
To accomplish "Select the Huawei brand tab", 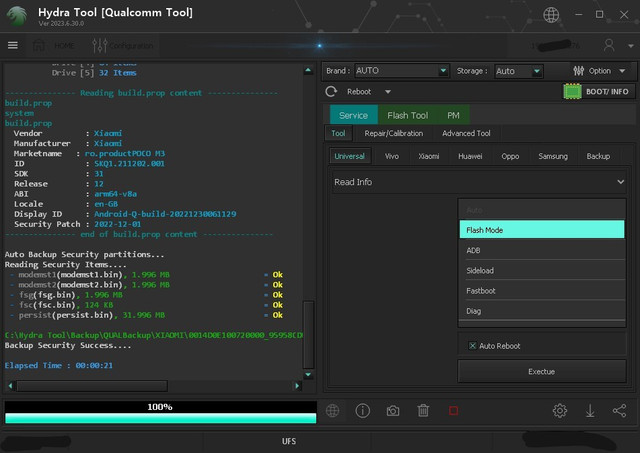I will [470, 156].
